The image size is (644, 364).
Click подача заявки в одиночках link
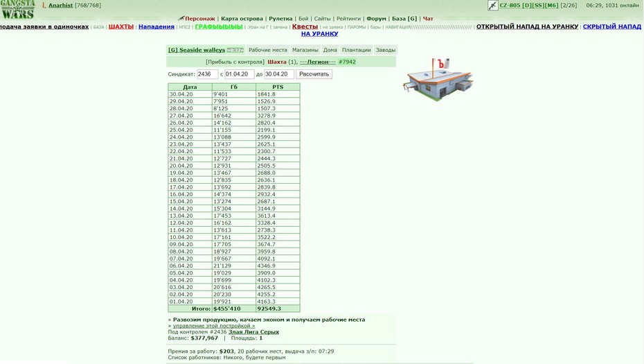44,26
